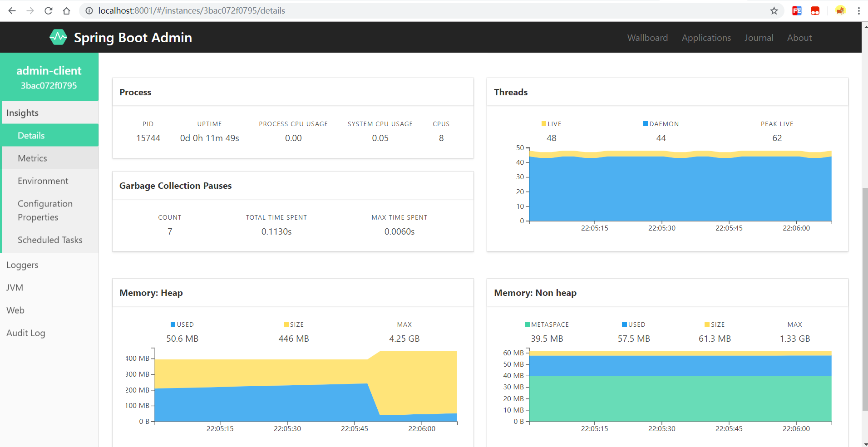868x447 pixels.
Task: Click the blue USED swatch in Memory: Heap
Action: coord(173,324)
